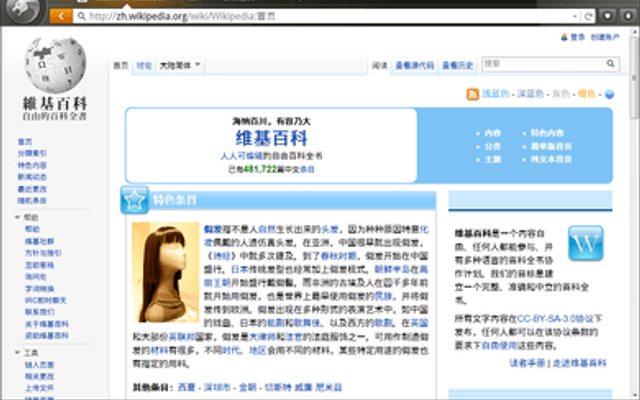Collapse the 帮助 sidebar section
640x400 pixels.
click(x=18, y=217)
